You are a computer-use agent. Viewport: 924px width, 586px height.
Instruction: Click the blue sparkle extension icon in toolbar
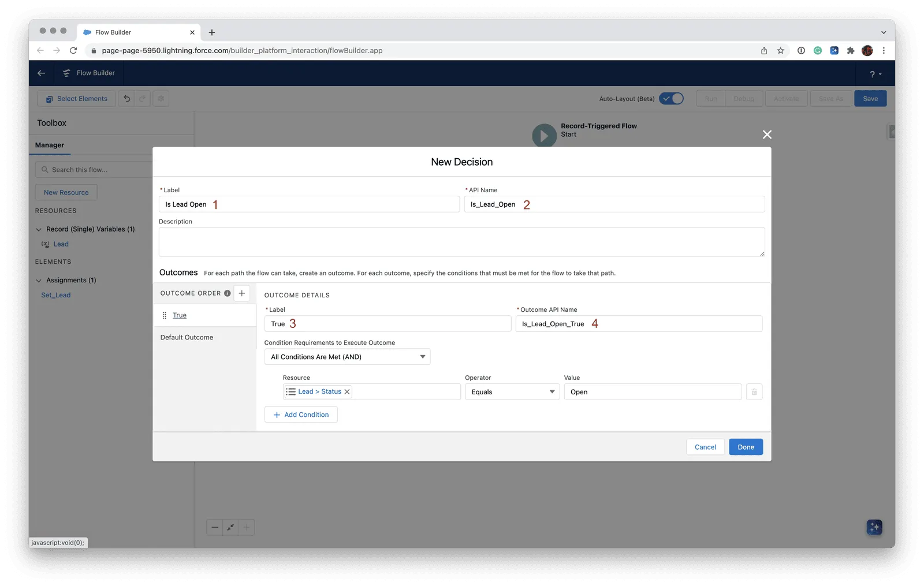tap(834, 51)
